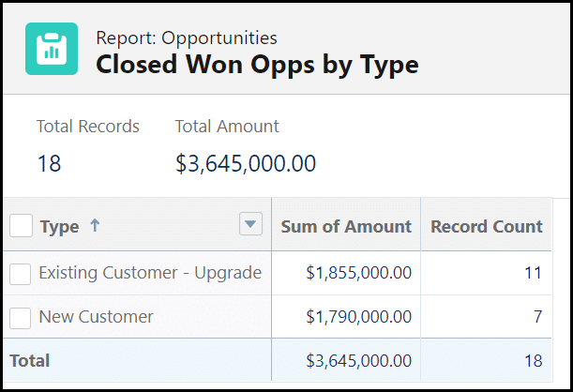Click the ascending sort arrow beside Type
This screenshot has height=392, width=573.
[96, 226]
